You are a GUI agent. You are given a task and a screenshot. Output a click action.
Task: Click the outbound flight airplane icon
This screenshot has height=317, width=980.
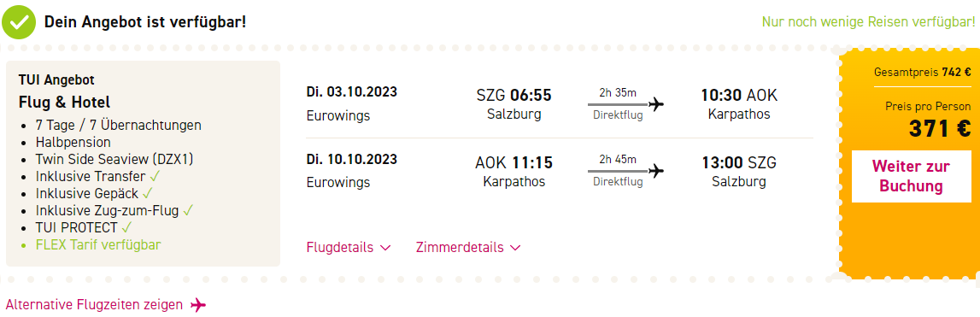[656, 103]
